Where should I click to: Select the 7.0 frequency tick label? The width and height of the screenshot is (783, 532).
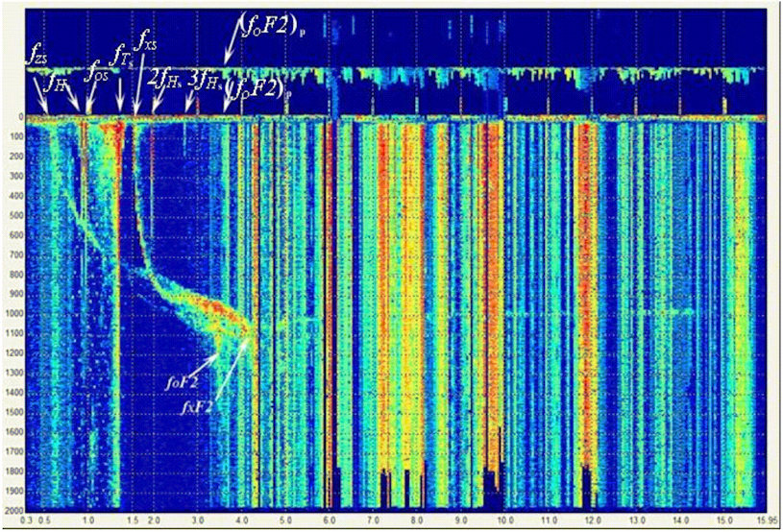pos(373,520)
